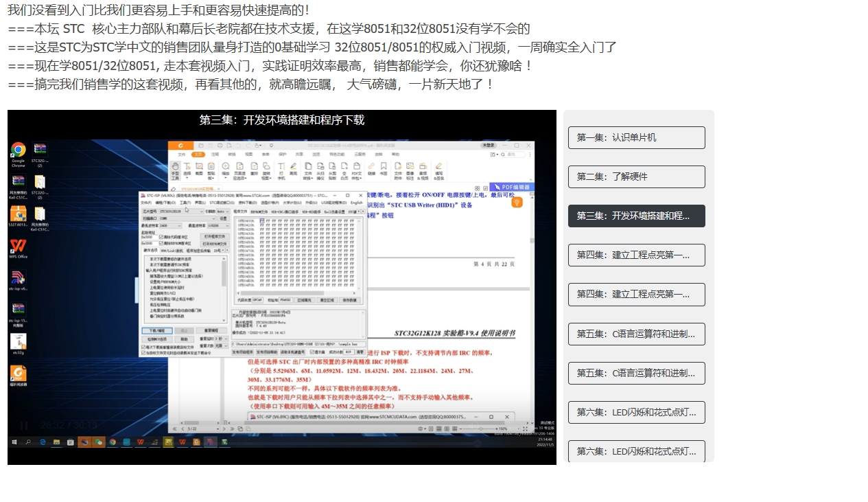The height and width of the screenshot is (502, 868).
Task: Click the line starting ===现在学8051/32位8051
Action: click(x=270, y=66)
